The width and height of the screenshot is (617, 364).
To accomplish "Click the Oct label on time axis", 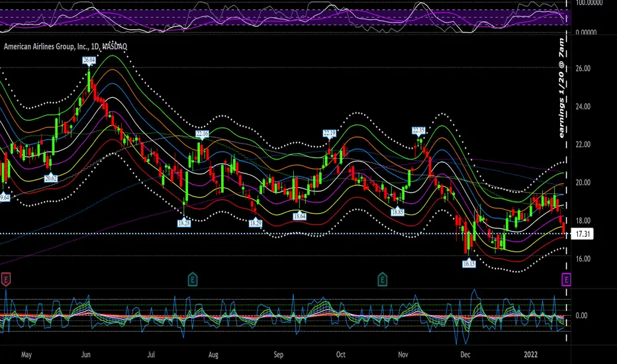I will pos(341,355).
